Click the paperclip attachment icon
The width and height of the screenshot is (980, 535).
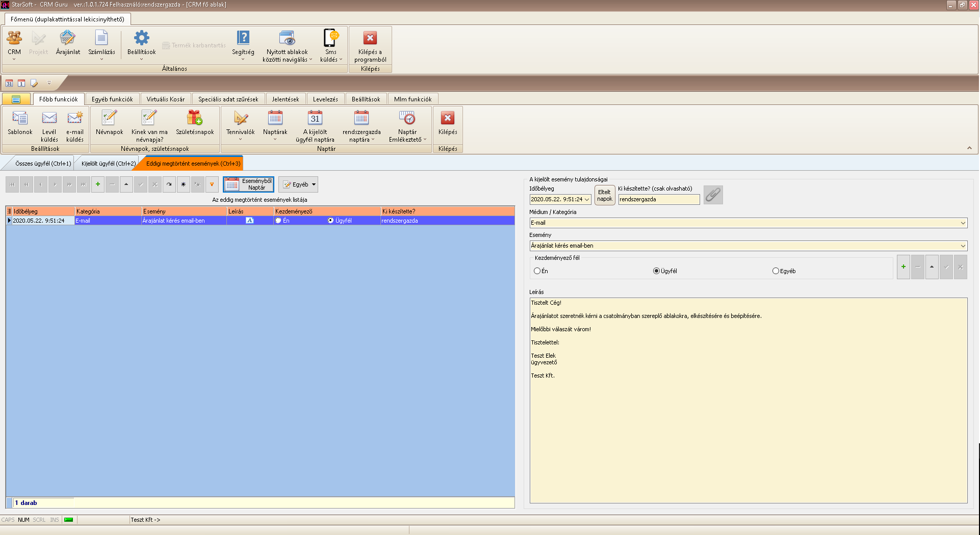pyautogui.click(x=713, y=195)
